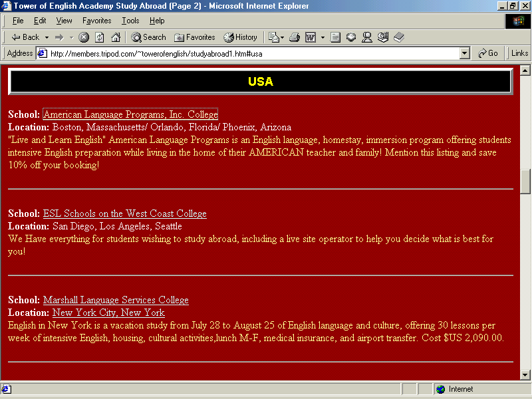Viewport: 532px width, 399px height.
Task: Open the Favorites pane
Action: [x=195, y=37]
